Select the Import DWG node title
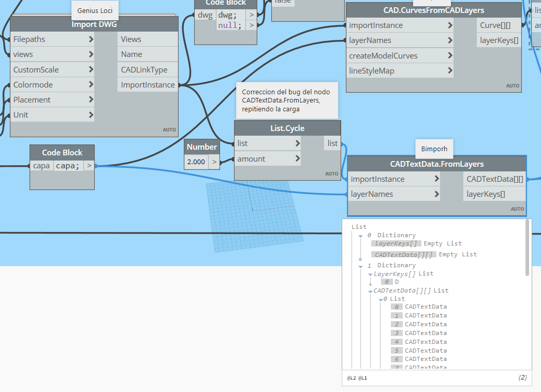The height and width of the screenshot is (392, 541). [94, 24]
